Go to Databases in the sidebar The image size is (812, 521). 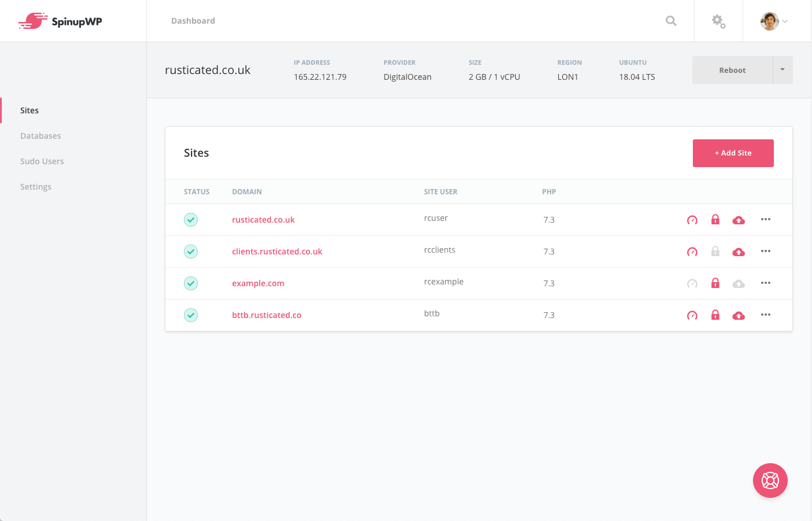click(x=40, y=136)
